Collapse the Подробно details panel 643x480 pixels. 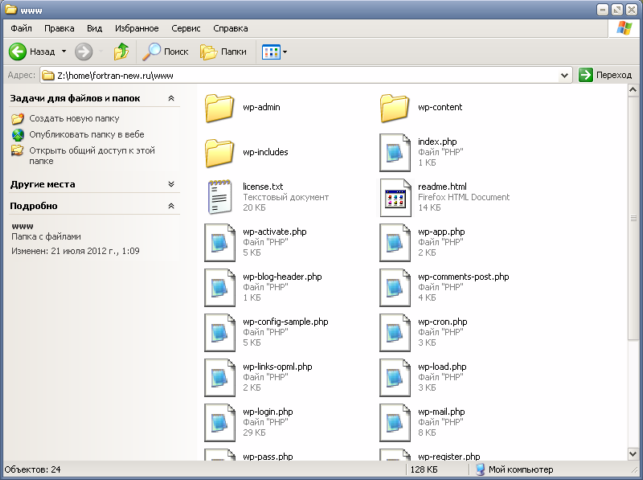point(171,206)
